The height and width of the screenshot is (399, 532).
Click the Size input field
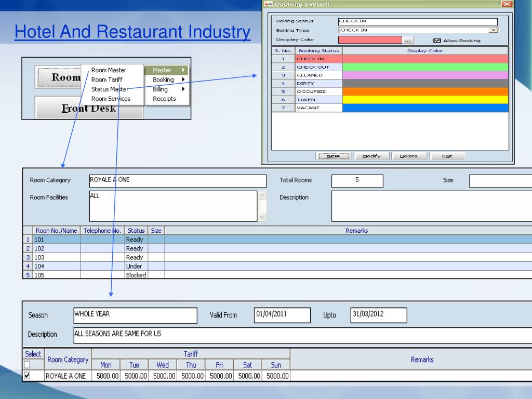[501, 181]
